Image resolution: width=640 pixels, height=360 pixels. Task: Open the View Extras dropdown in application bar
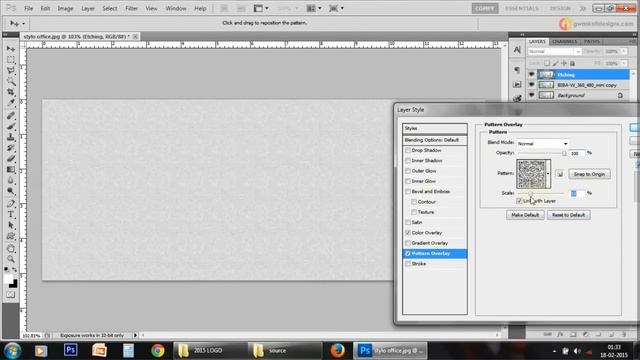(261, 8)
